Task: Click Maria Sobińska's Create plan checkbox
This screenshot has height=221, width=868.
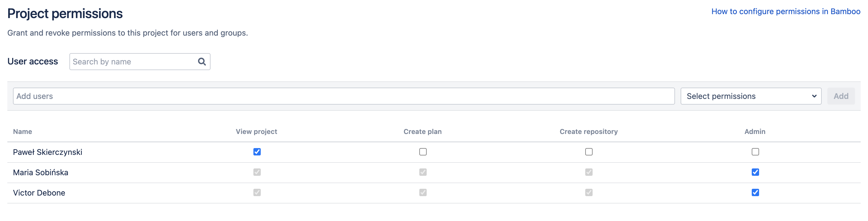Action: tap(422, 172)
